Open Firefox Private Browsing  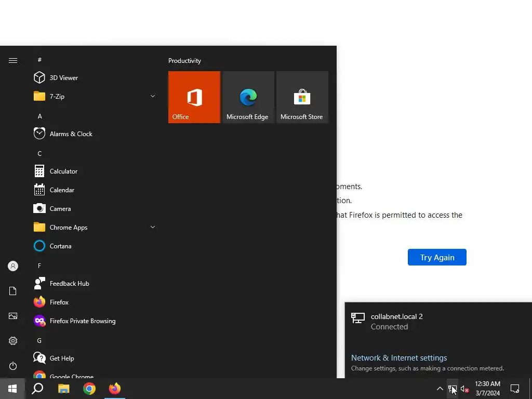pyautogui.click(x=95, y=321)
